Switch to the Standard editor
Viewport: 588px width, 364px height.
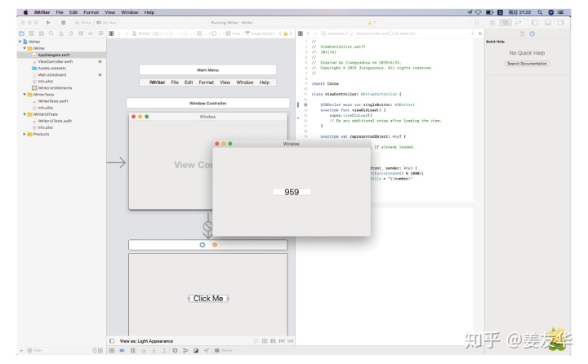click(492, 23)
